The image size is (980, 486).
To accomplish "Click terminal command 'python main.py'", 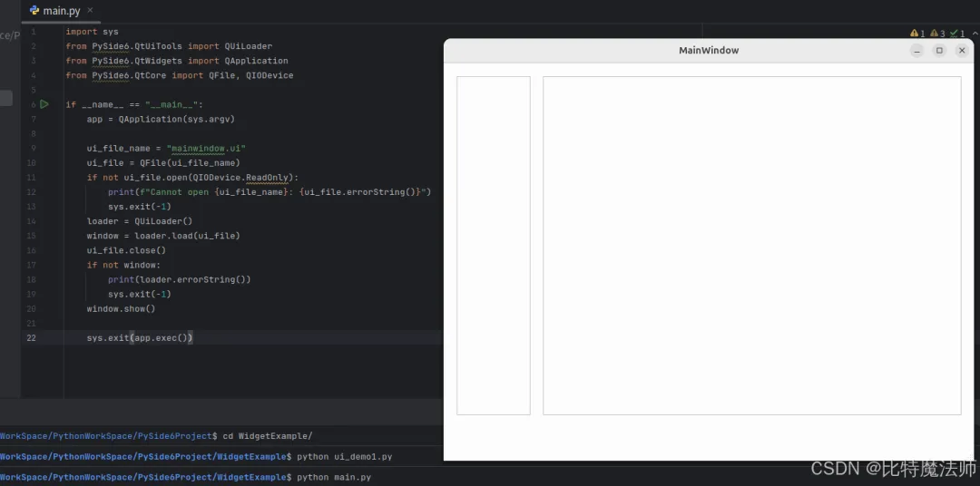I will [334, 477].
